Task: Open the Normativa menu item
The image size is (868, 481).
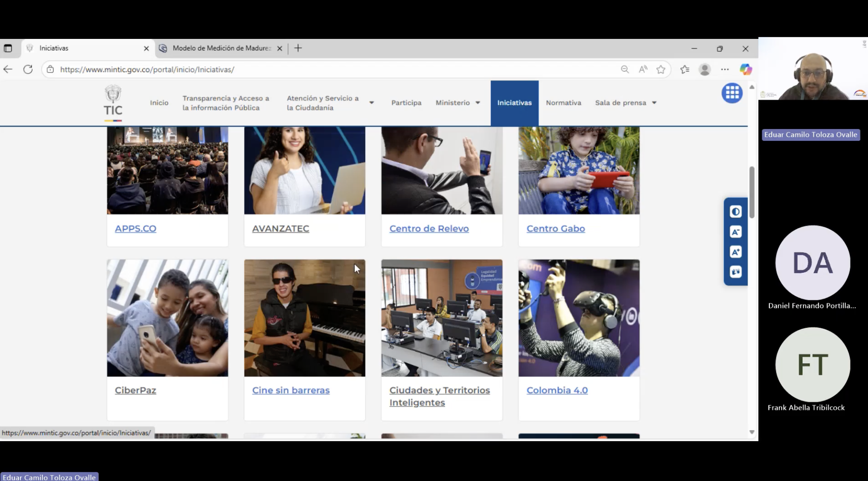Action: point(563,103)
